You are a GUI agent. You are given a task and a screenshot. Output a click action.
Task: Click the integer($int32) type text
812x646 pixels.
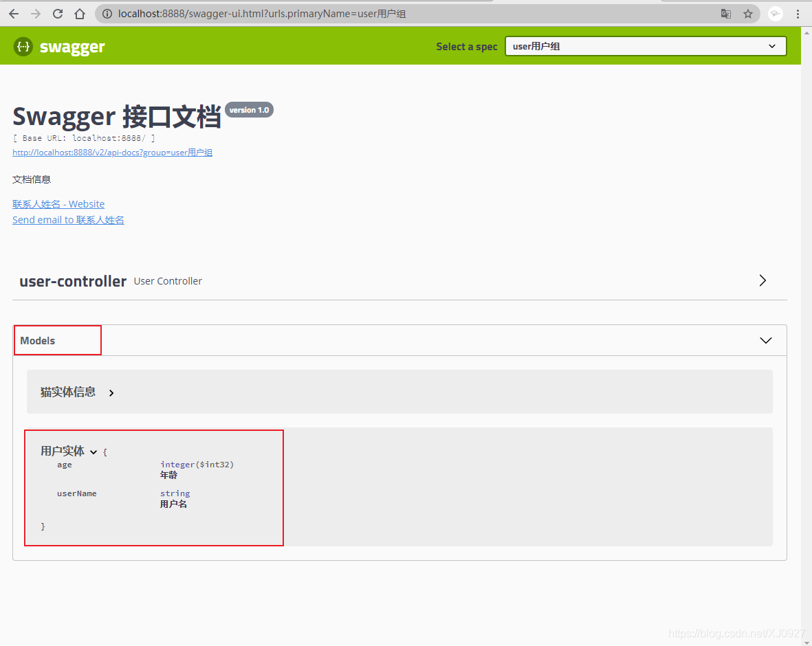tap(197, 465)
